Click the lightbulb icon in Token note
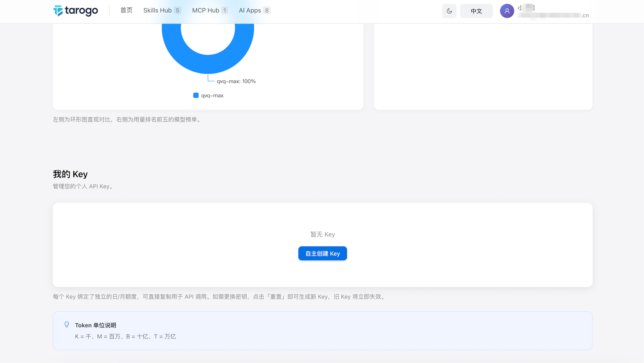This screenshot has height=363, width=644. coord(67,325)
